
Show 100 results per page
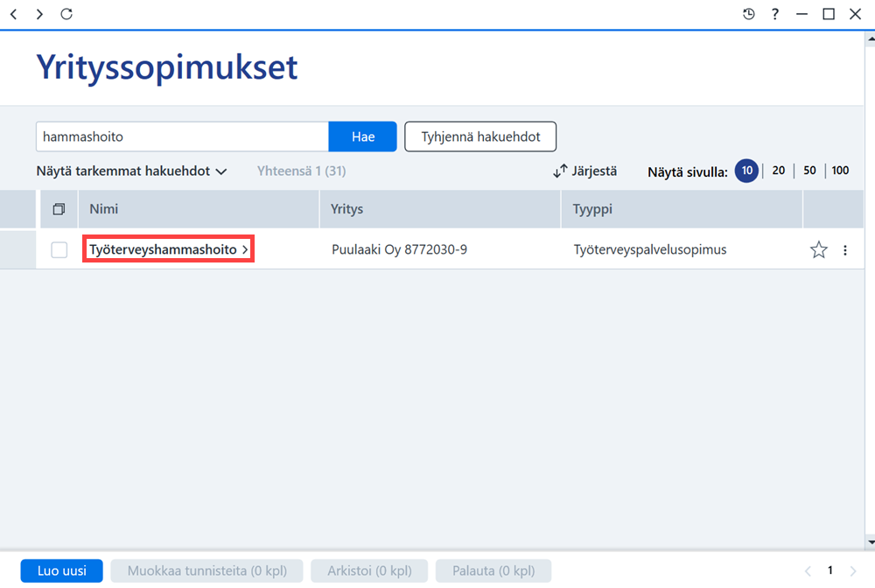[x=840, y=171]
